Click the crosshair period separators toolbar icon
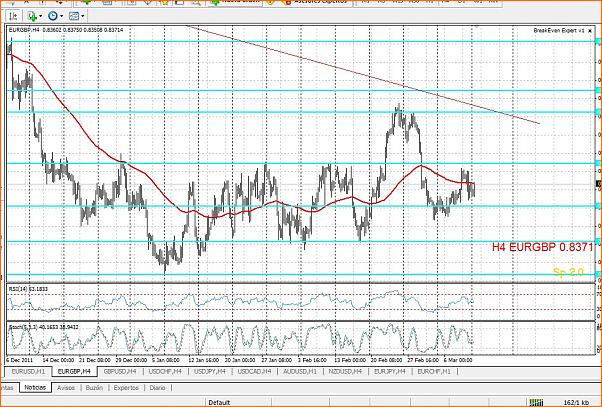Screen dimensions: 602x407 click(x=13, y=16)
